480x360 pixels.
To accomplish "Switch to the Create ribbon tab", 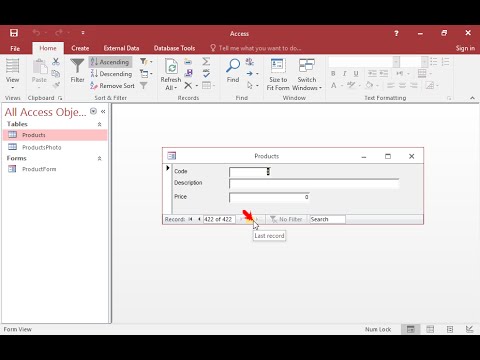I will tap(80, 48).
